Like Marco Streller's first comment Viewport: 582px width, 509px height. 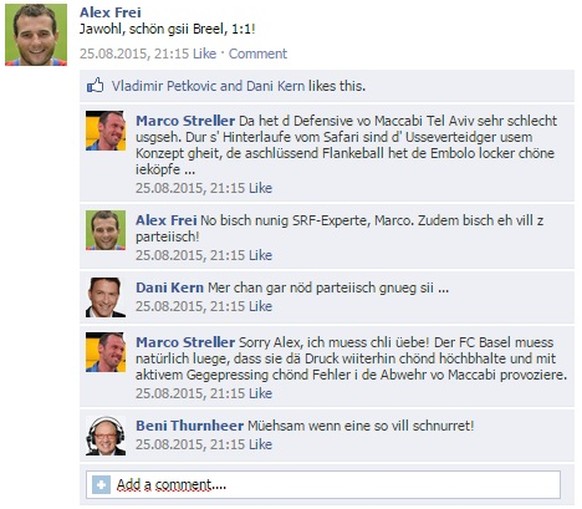(261, 188)
